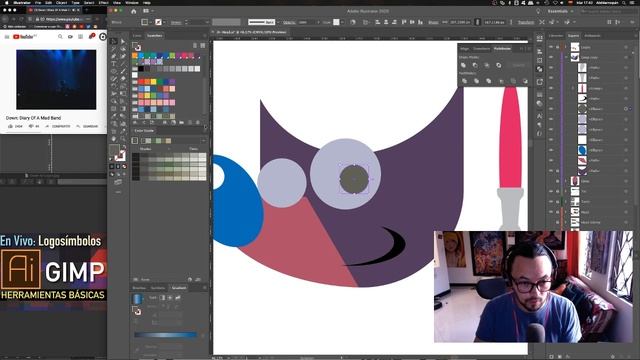Select the Direct Selection tool
640x360 pixels.
(123, 41)
